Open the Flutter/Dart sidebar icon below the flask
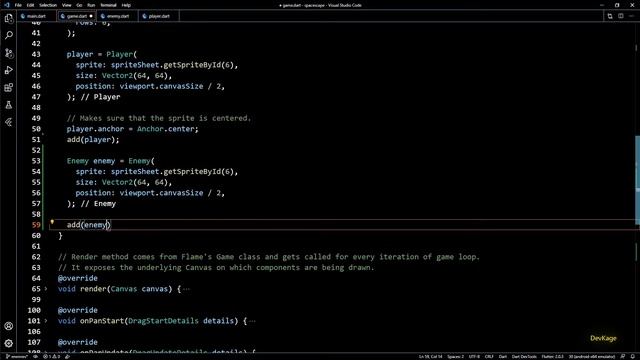640x360 pixels. 9,122
